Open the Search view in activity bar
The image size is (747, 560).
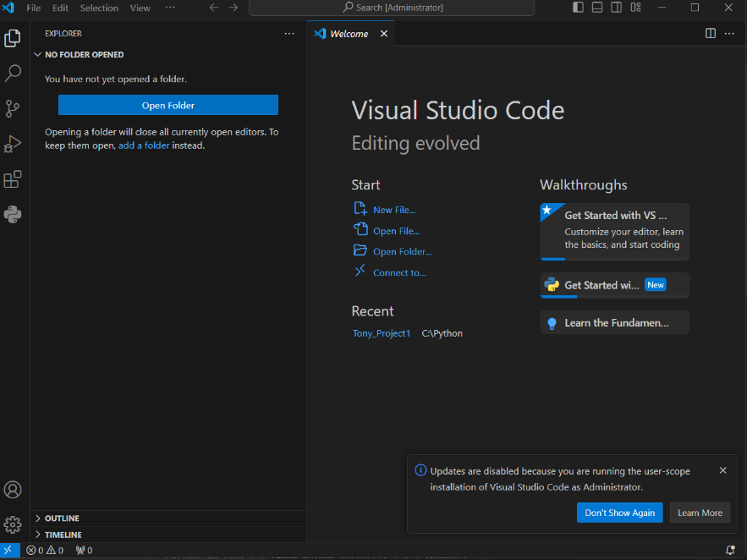point(13,74)
